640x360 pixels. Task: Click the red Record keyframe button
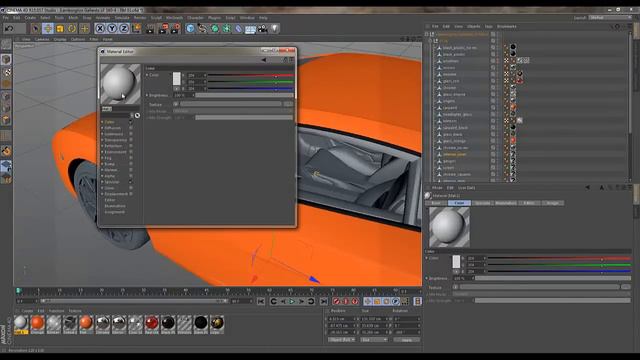pyautogui.click(x=336, y=302)
